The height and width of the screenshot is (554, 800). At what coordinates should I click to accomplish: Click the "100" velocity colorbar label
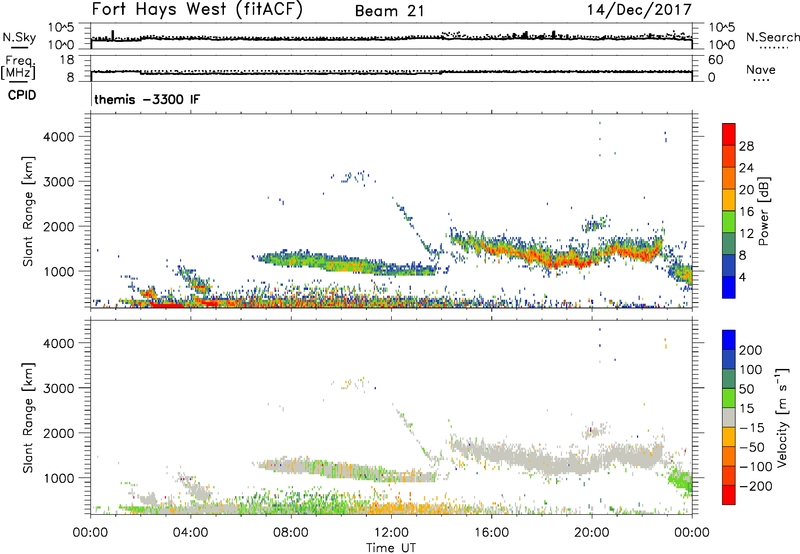click(751, 370)
